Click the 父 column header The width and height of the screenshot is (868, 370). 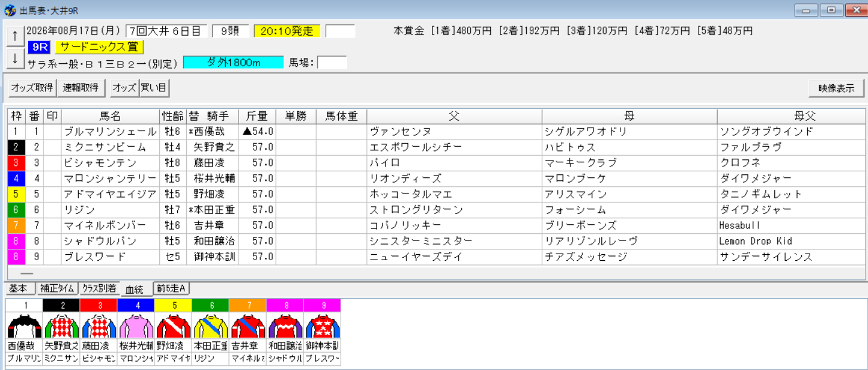(x=455, y=116)
